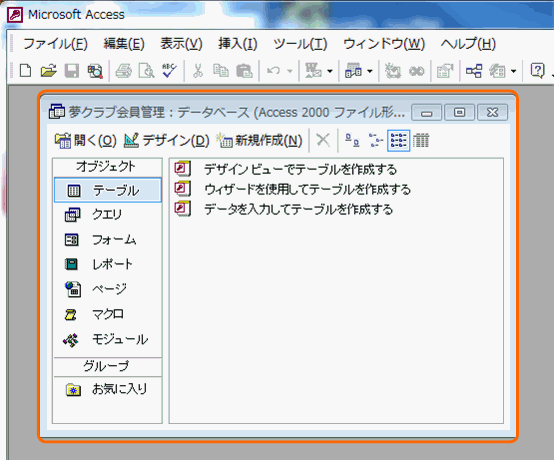Screen dimensions: 554x460
Task: Click the Microsoft Access title bar icon
Action: pos(15,15)
